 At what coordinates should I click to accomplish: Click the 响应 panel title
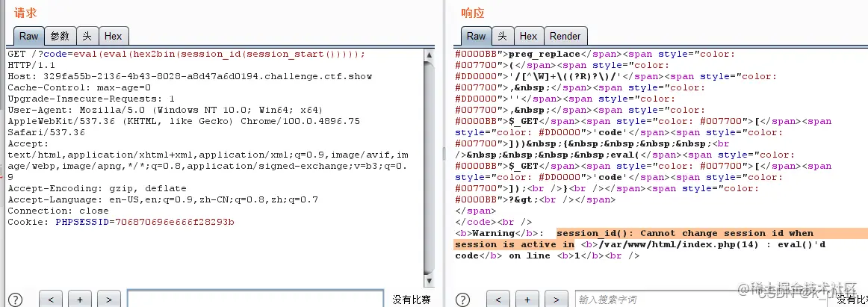(x=473, y=13)
